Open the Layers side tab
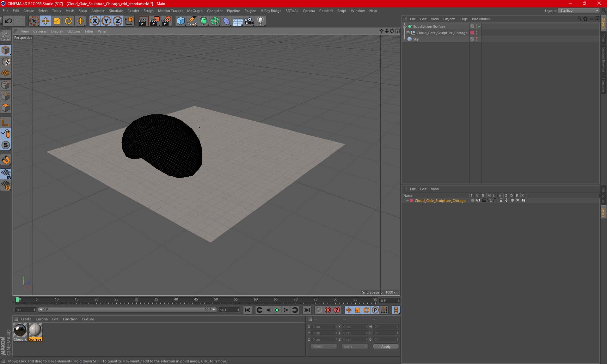The height and width of the screenshot is (364, 607). tap(604, 212)
